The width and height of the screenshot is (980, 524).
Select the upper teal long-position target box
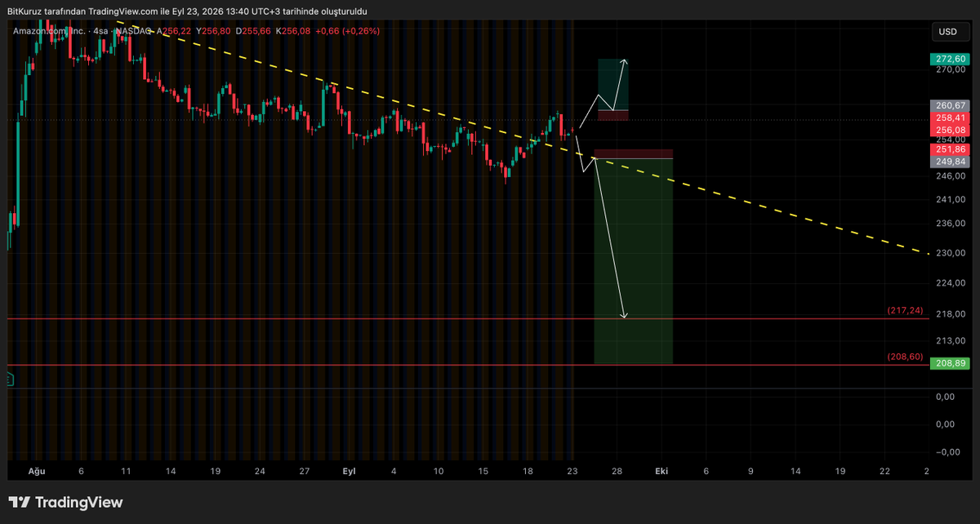tap(612, 84)
